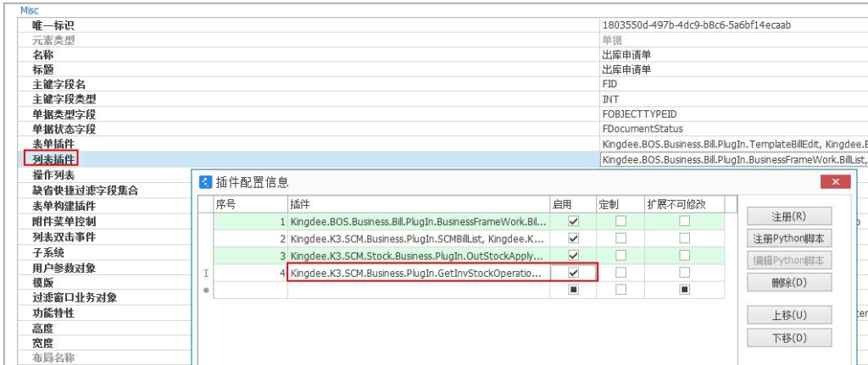Viewport: 868px width, 365px height.
Task: Select the 操作列表 property
Action: coord(53,175)
